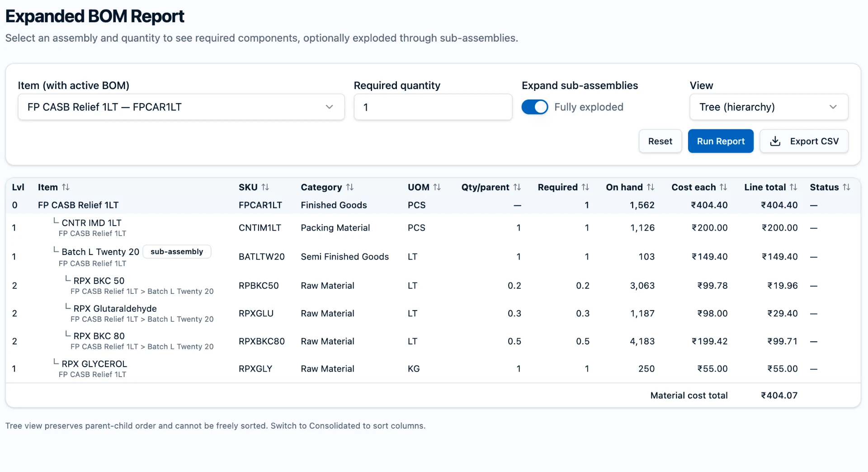Click cost each ₹199.42
The image size is (868, 472).
[709, 341]
